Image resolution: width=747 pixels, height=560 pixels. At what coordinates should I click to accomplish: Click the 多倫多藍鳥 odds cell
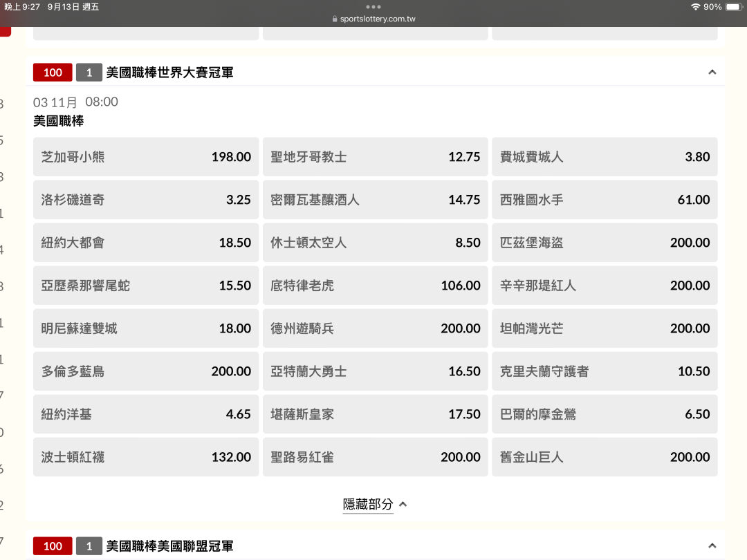(146, 371)
